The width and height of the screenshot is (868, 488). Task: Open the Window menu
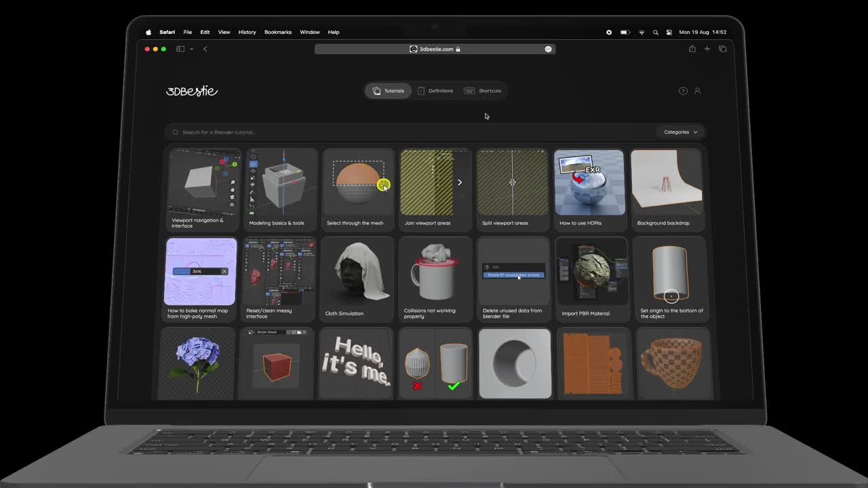coord(310,32)
